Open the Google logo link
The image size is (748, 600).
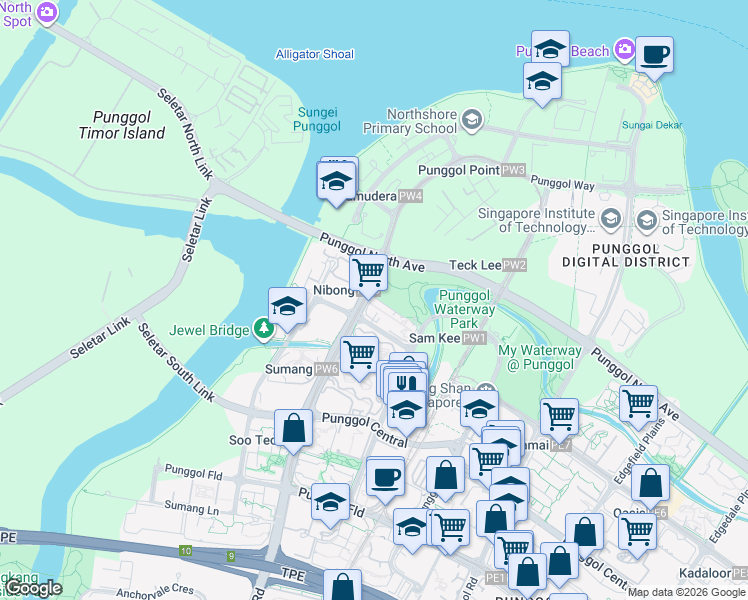(x=33, y=588)
